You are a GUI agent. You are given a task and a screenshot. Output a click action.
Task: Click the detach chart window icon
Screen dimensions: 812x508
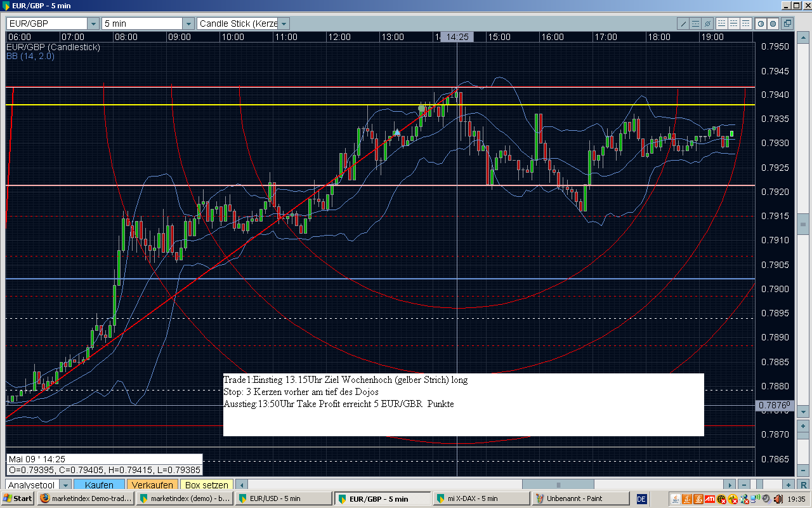coord(787,23)
